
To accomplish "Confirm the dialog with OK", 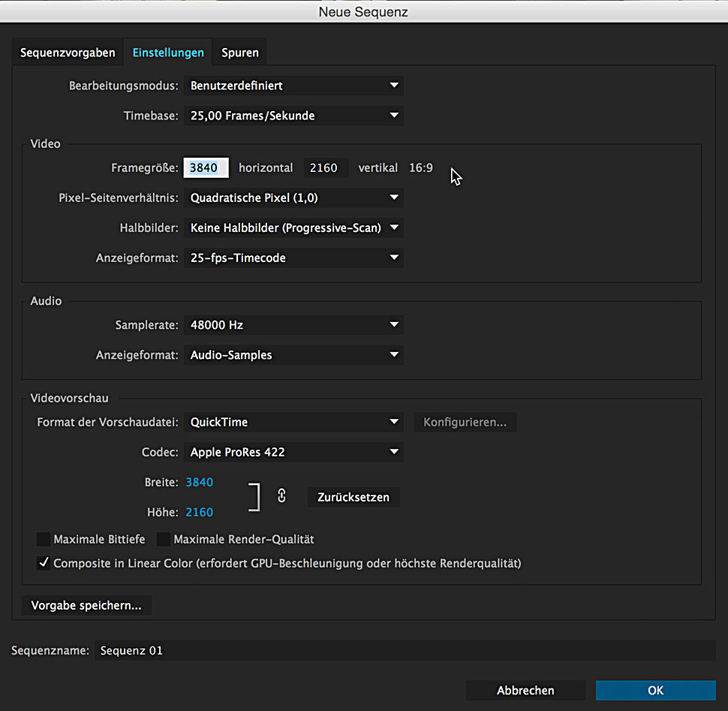I will point(655,690).
